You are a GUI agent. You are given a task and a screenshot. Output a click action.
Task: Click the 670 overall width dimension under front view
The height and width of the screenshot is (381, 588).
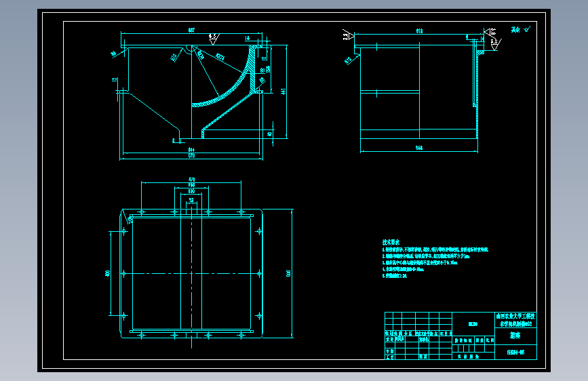(191, 156)
